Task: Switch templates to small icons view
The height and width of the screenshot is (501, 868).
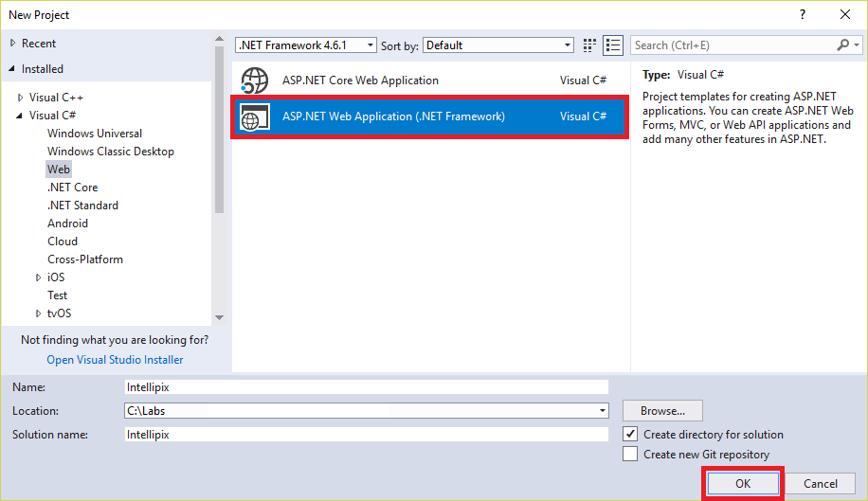Action: pos(589,45)
